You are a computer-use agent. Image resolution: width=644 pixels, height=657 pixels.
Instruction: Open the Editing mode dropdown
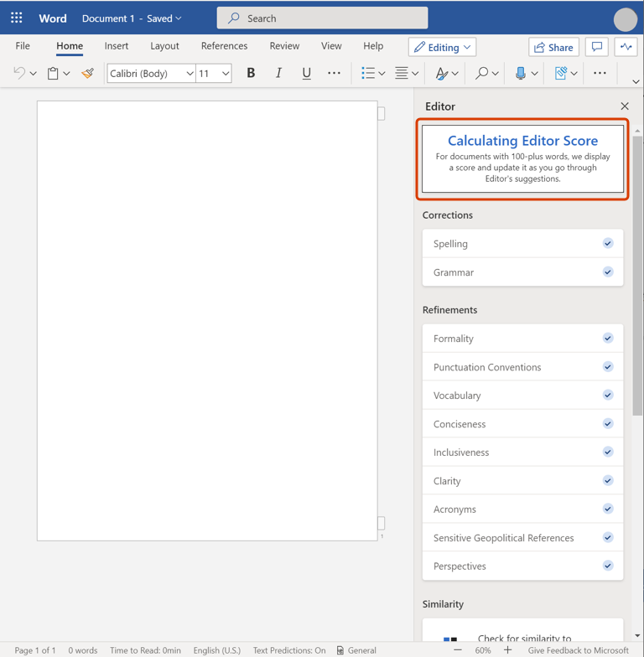443,47
